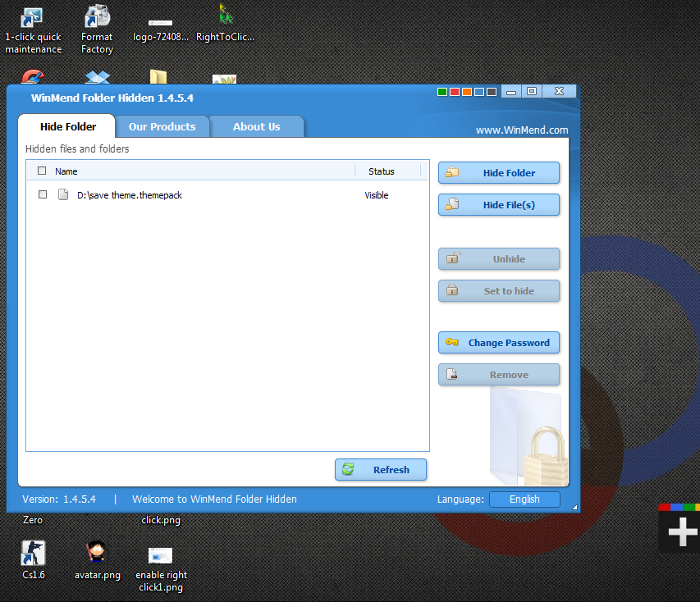Open the About Us tab
The width and height of the screenshot is (700, 602).
click(257, 126)
